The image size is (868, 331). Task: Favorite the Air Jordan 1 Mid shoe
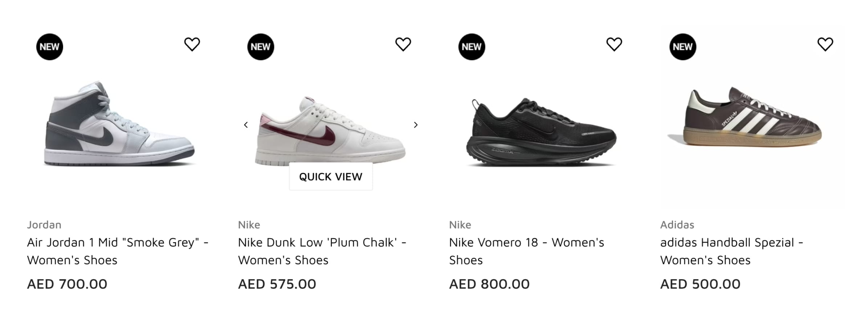point(192,45)
